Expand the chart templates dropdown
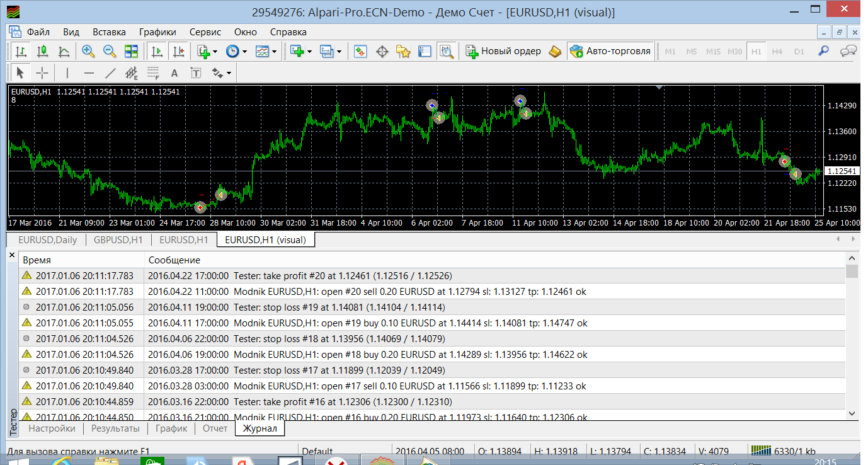 click(x=275, y=52)
